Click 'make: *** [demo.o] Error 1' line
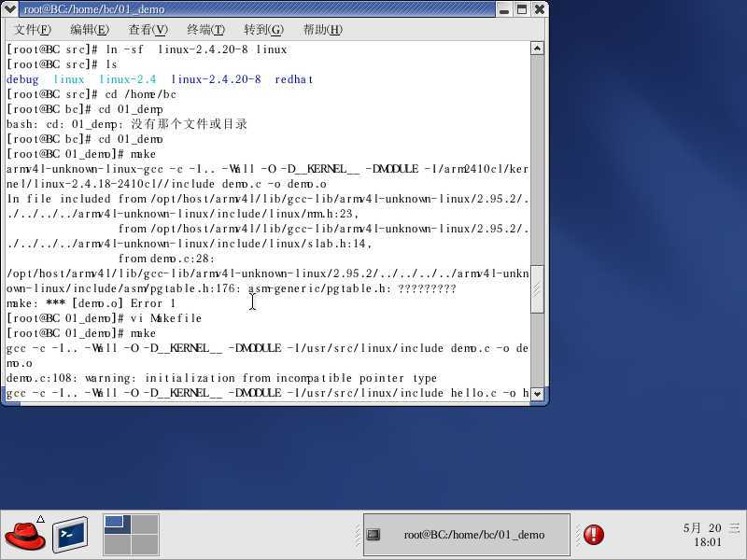The height and width of the screenshot is (560, 747). pos(91,303)
